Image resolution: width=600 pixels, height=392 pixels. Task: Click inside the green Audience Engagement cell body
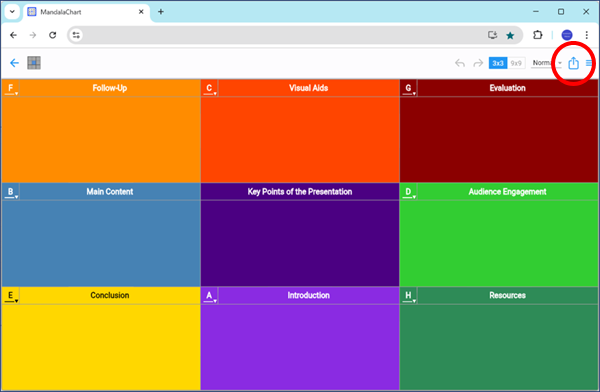(499, 243)
